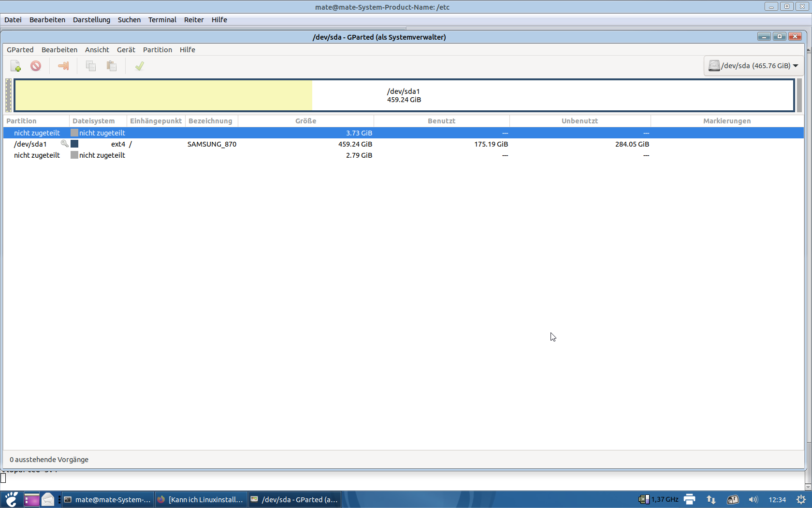Click the gray swatch in the 3.73 GiB row
Image resolution: width=812 pixels, height=508 pixels.
point(74,133)
